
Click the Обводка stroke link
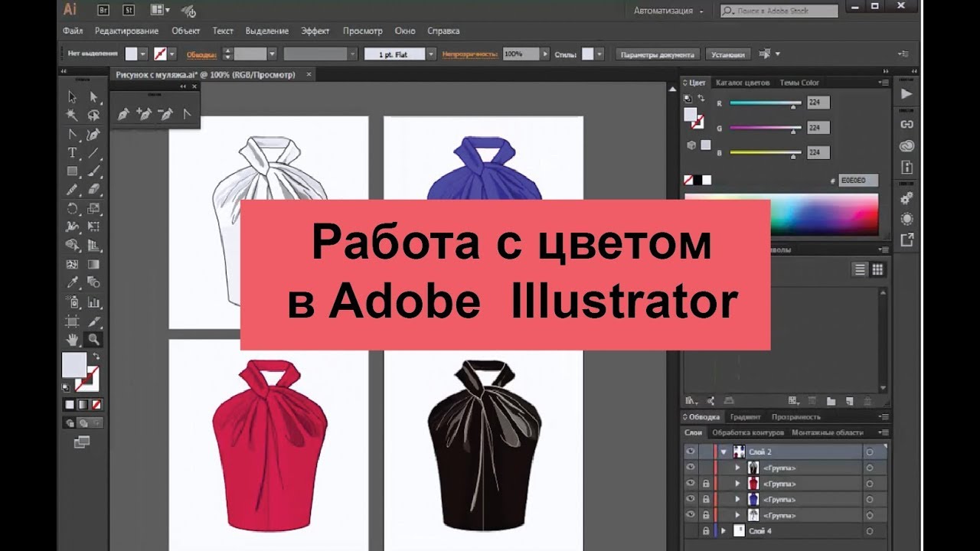(x=201, y=54)
